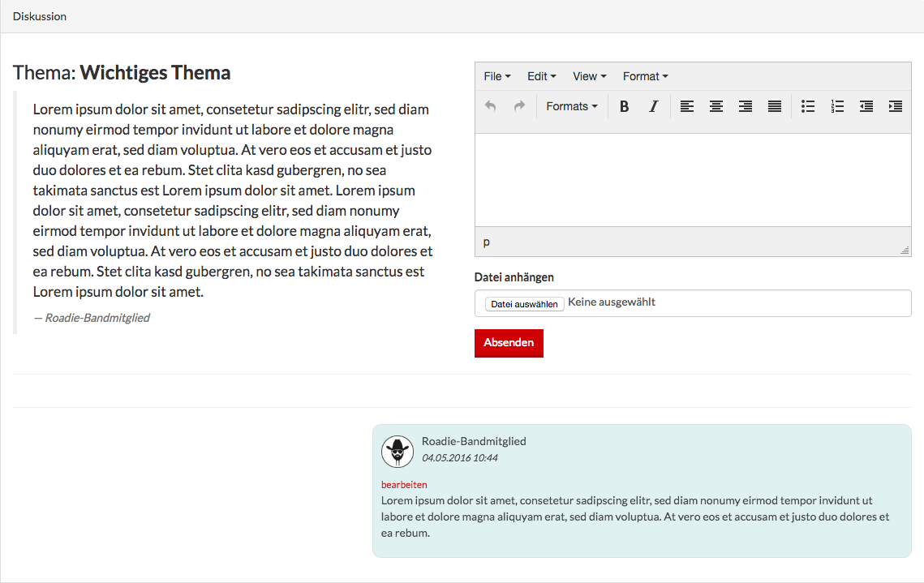Open the File menu
The width and height of the screenshot is (924, 583).
496,76
